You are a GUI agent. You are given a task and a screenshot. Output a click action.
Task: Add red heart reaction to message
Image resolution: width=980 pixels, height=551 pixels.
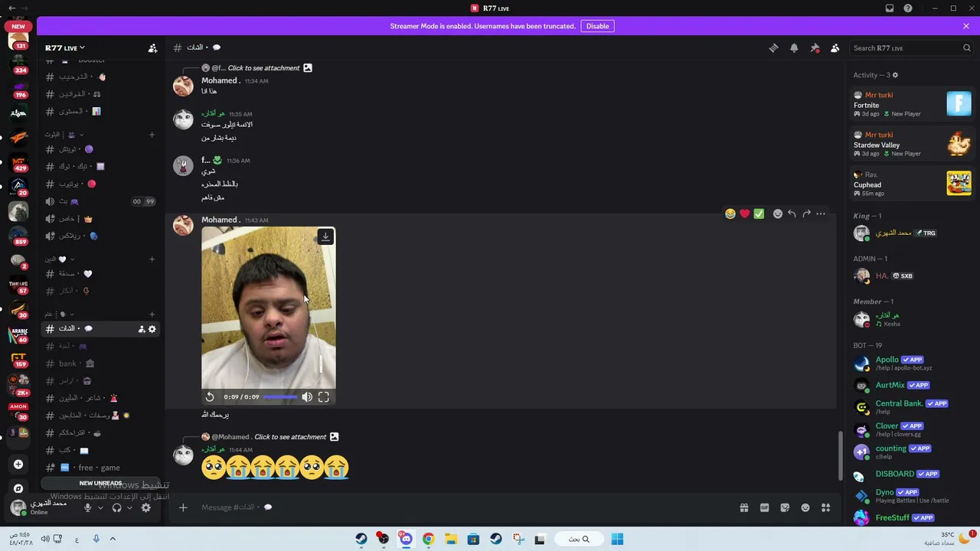(744, 214)
